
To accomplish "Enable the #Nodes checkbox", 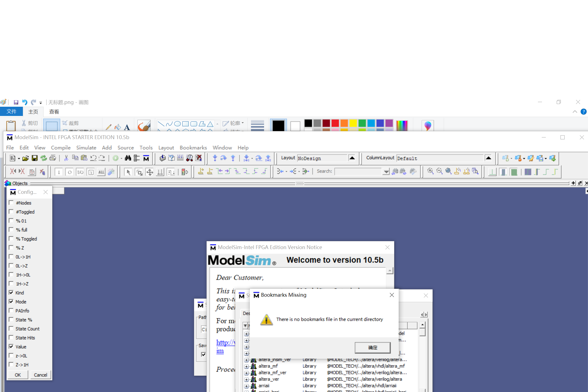I will pyautogui.click(x=11, y=203).
